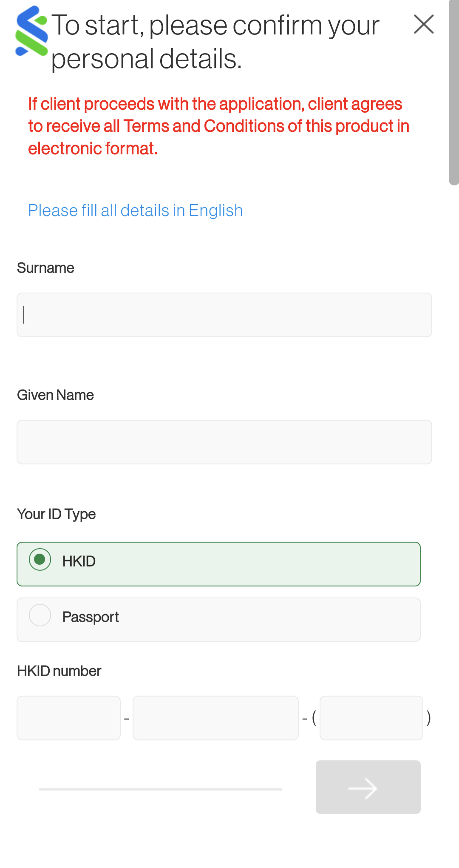Close the personal details form
The image size is (459, 868).
(424, 24)
